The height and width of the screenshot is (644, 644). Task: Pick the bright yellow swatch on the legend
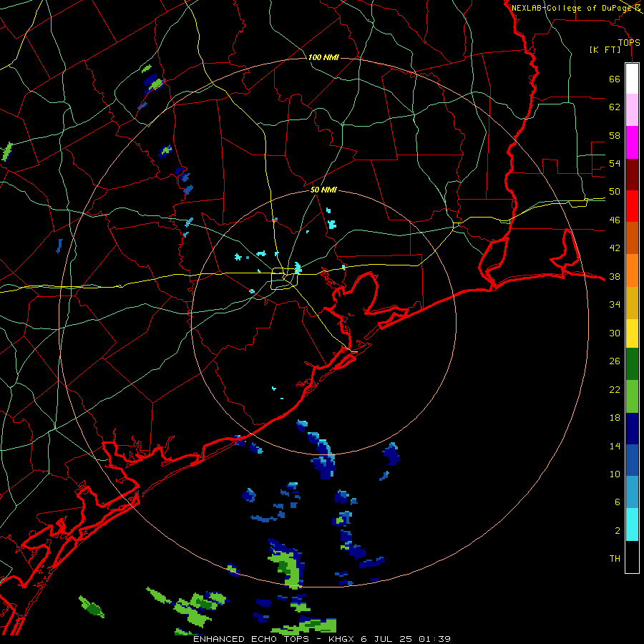pyautogui.click(x=632, y=333)
